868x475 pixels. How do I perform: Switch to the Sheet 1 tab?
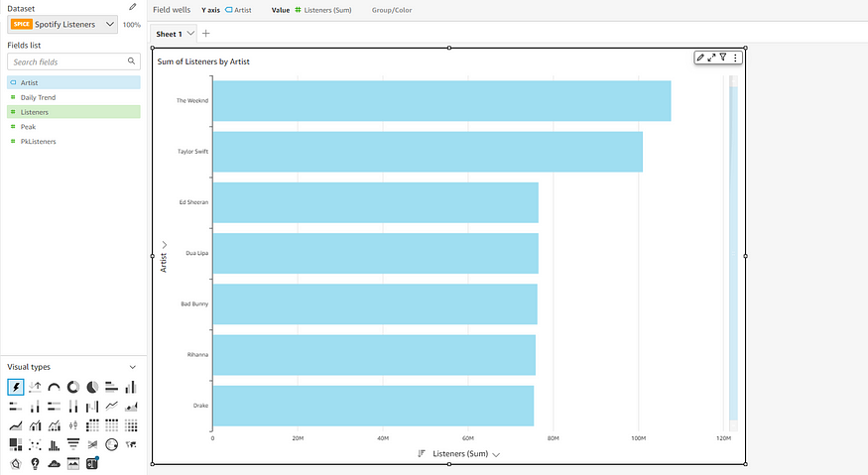coord(169,34)
